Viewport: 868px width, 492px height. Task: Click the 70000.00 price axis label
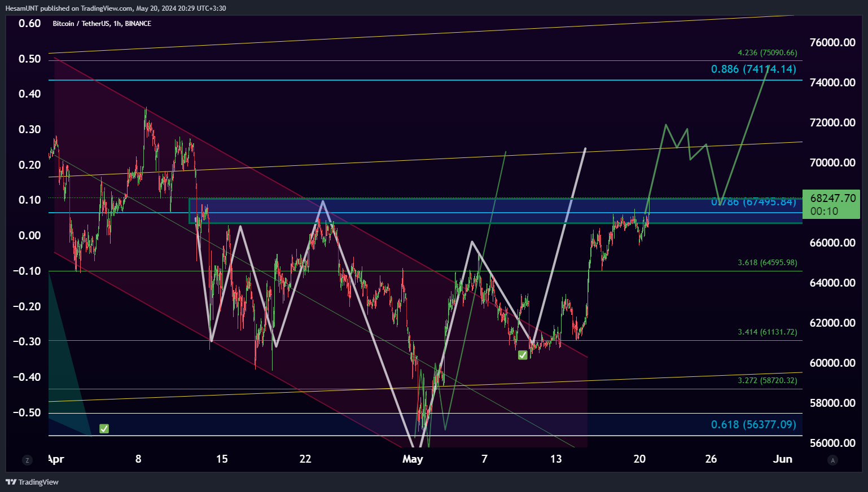832,162
